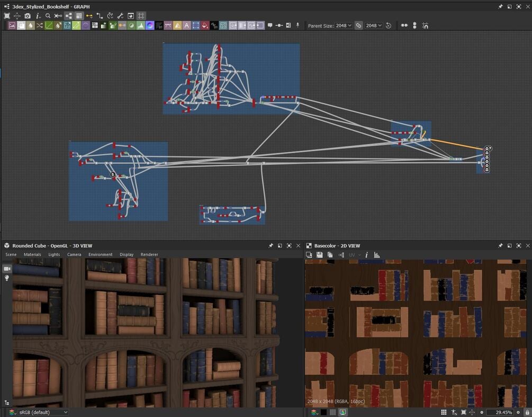This screenshot has width=532, height=417.
Task: Align selected nodes horizontally
Action: (404, 25)
